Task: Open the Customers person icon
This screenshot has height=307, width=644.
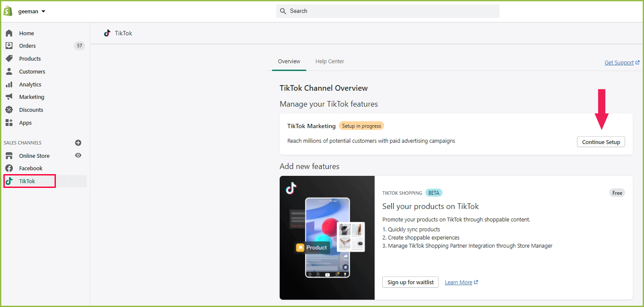Action: point(9,71)
